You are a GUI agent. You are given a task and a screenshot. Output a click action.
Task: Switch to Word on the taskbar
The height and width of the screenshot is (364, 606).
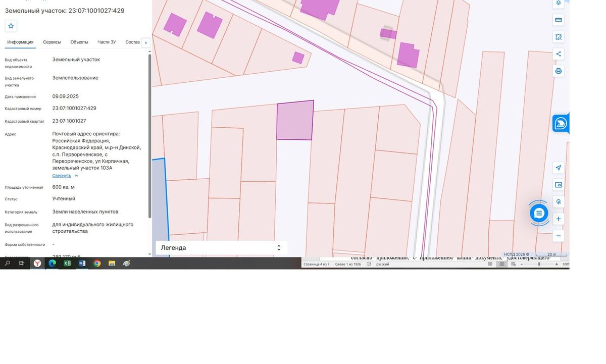(x=82, y=263)
